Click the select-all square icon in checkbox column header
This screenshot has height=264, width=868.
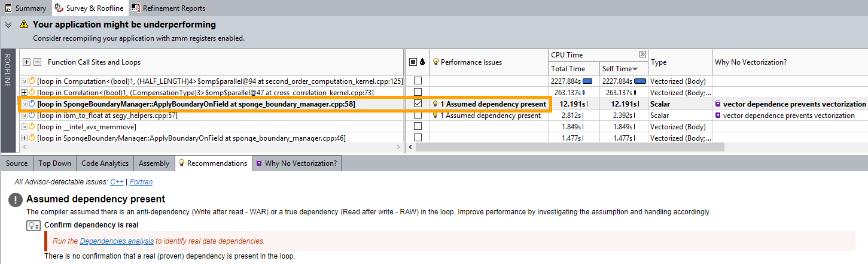[413, 62]
